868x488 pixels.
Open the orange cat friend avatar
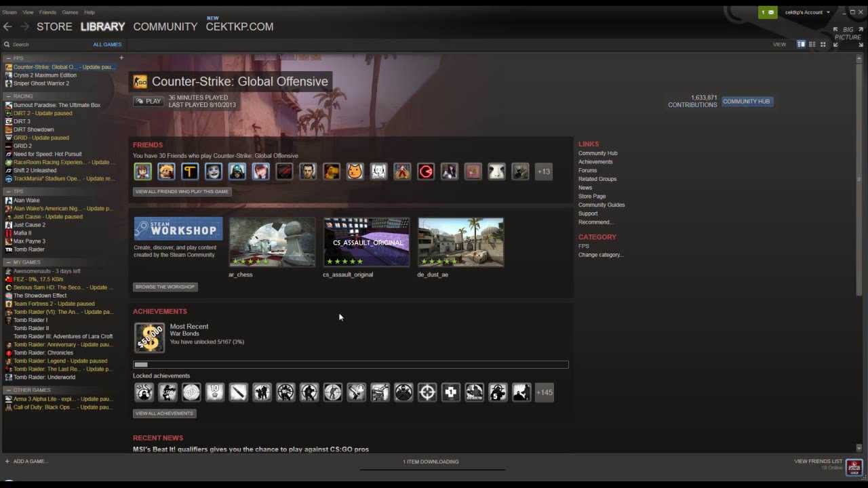click(x=355, y=171)
